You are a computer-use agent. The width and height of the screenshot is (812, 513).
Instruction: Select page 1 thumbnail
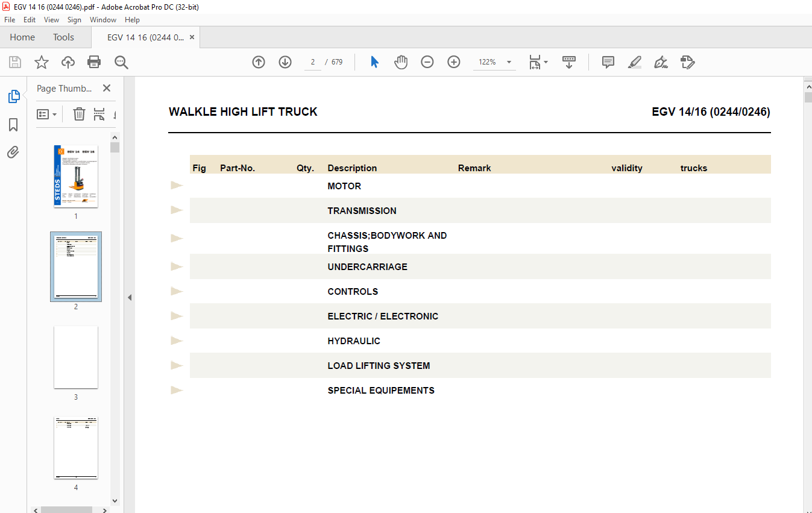(76, 176)
